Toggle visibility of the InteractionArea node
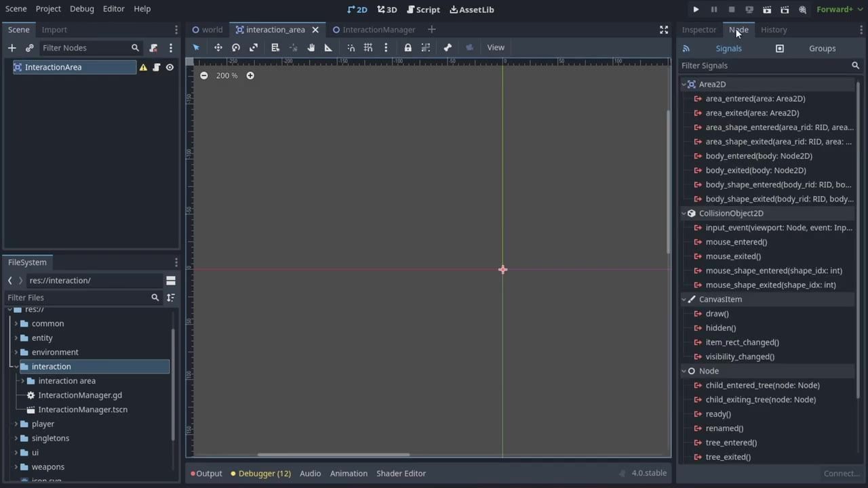This screenshot has height=488, width=868. point(170,67)
